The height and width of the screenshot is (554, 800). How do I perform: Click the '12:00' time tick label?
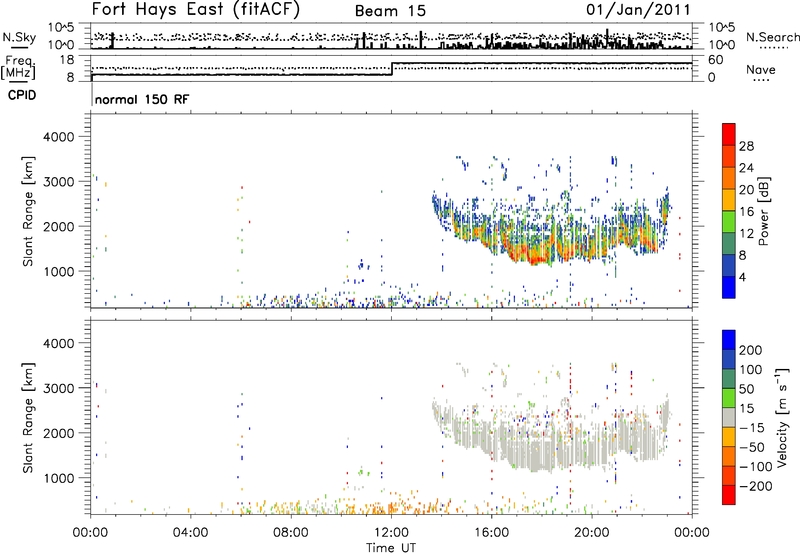pyautogui.click(x=391, y=533)
